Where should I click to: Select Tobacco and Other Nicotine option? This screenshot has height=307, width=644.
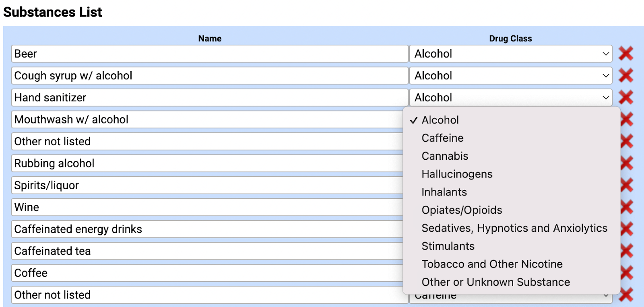pos(492,264)
